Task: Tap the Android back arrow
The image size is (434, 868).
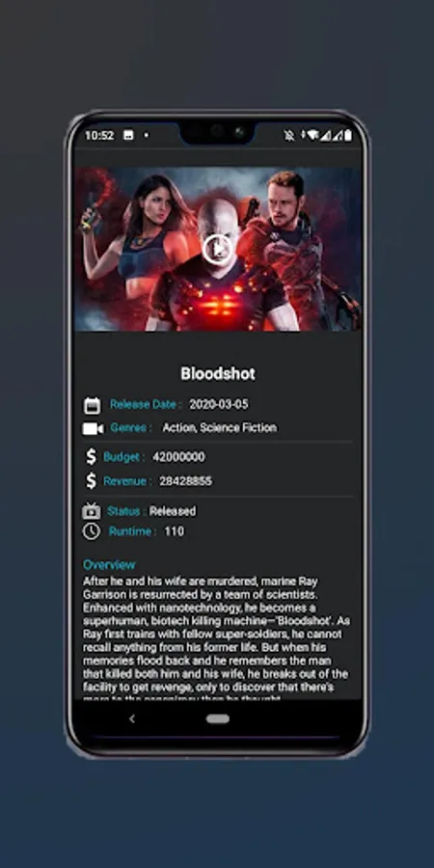Action: pyautogui.click(x=131, y=719)
